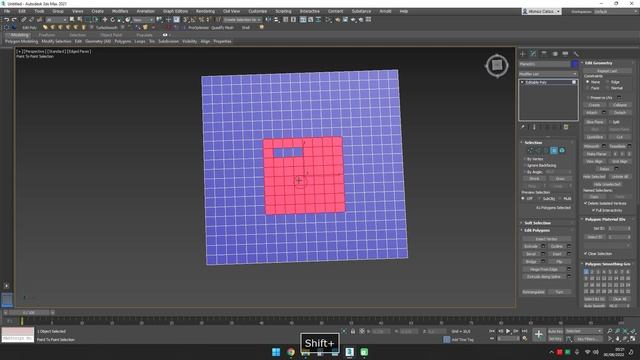Open Bevel settings caddy box
Viewport: 640px width, 360px height.
click(543, 254)
